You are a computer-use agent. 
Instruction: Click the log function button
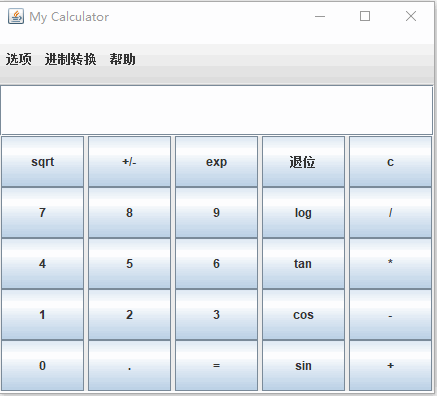(303, 213)
